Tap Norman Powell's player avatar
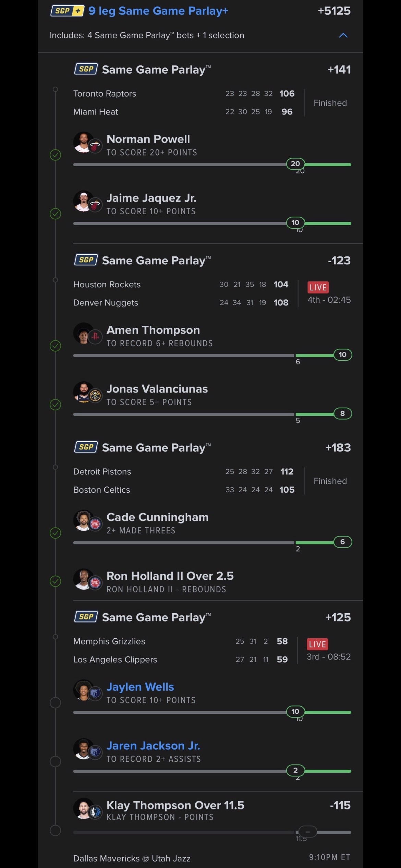Screen dimensions: 401x868 tap(83, 142)
